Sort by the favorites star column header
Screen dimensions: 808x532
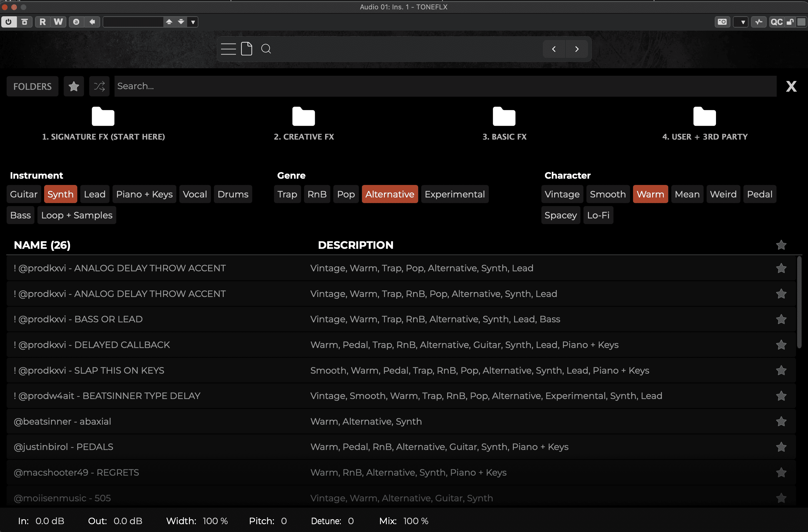point(781,245)
